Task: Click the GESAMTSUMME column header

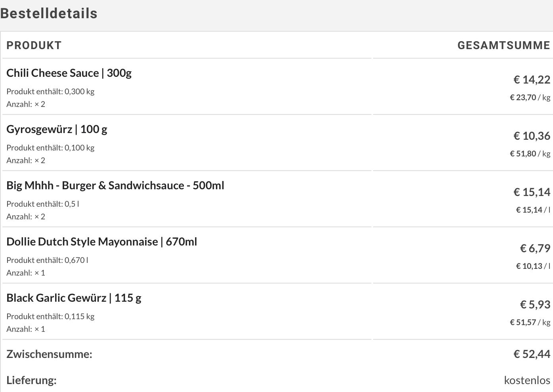Action: pyautogui.click(x=503, y=46)
